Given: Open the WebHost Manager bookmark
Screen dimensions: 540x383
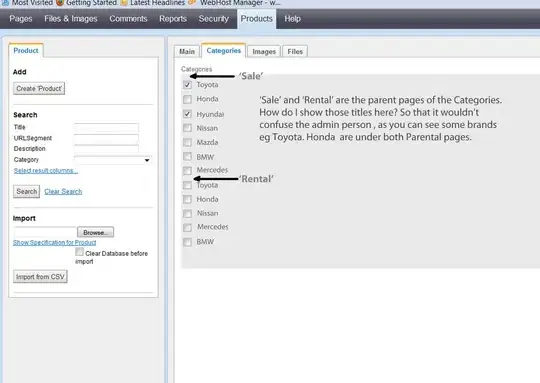Looking at the screenshot, I should (x=236, y=3).
